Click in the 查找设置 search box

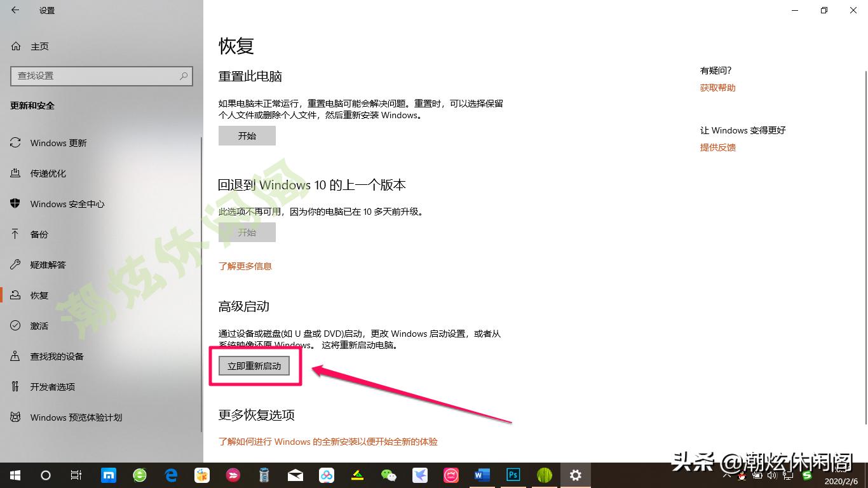[x=101, y=76]
